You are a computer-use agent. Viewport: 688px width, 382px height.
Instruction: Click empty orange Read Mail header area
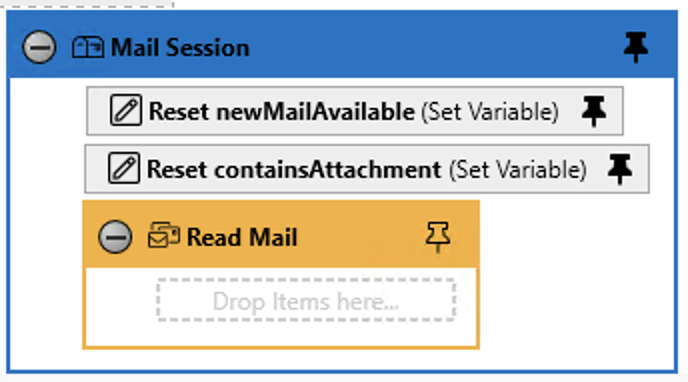(360, 237)
